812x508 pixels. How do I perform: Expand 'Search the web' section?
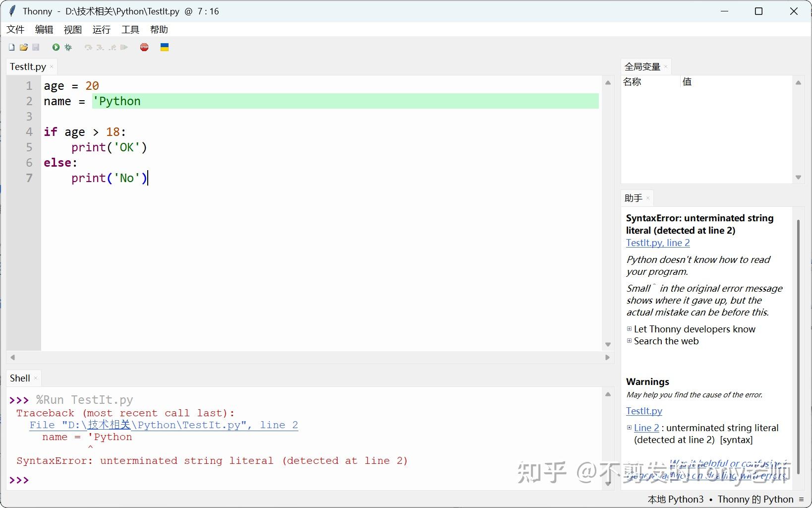pyautogui.click(x=629, y=341)
